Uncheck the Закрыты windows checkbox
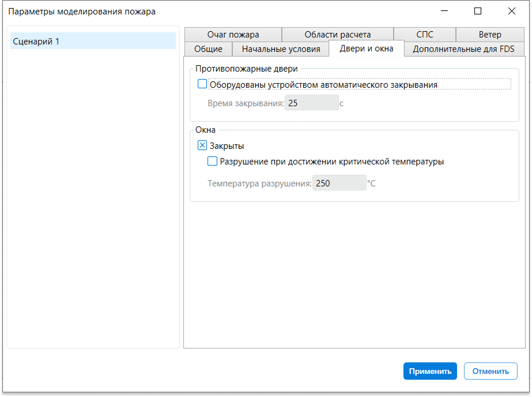 pos(202,145)
